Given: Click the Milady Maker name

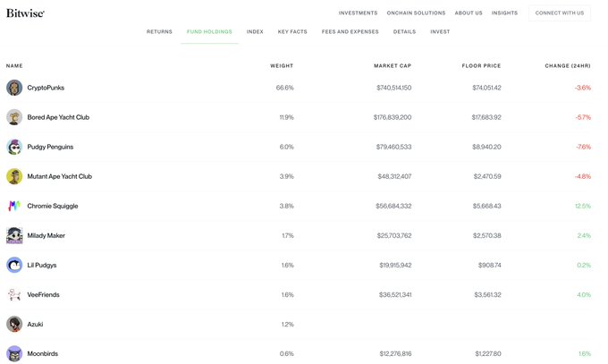Looking at the screenshot, I should (46, 235).
